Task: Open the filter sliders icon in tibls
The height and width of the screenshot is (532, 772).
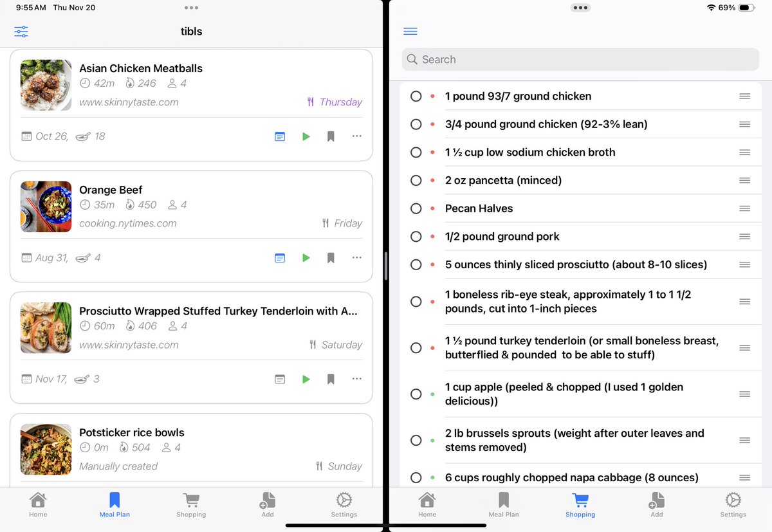Action: coord(21,32)
